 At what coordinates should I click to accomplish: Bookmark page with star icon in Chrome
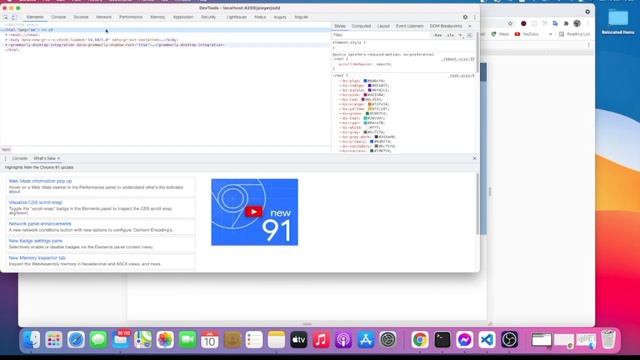pyautogui.click(x=510, y=23)
